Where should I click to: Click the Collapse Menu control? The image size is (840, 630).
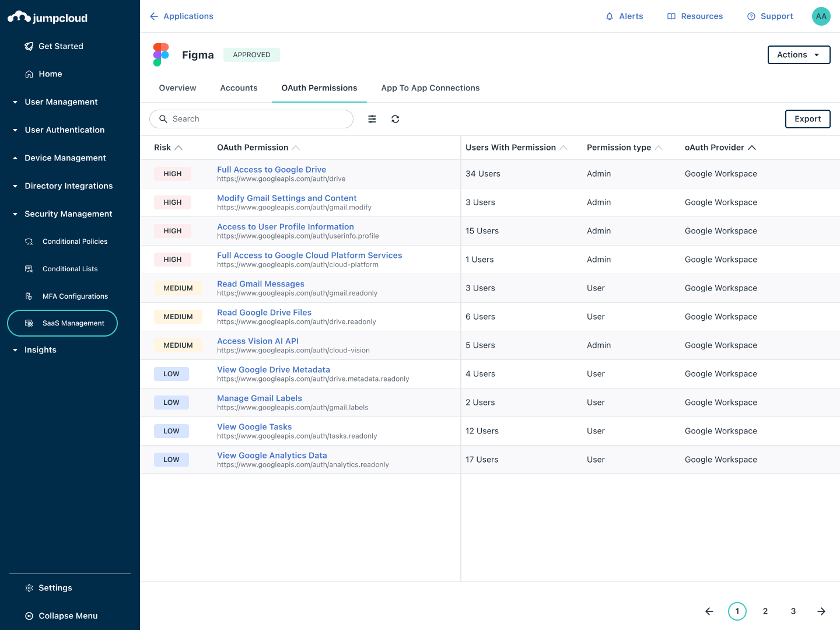[62, 615]
